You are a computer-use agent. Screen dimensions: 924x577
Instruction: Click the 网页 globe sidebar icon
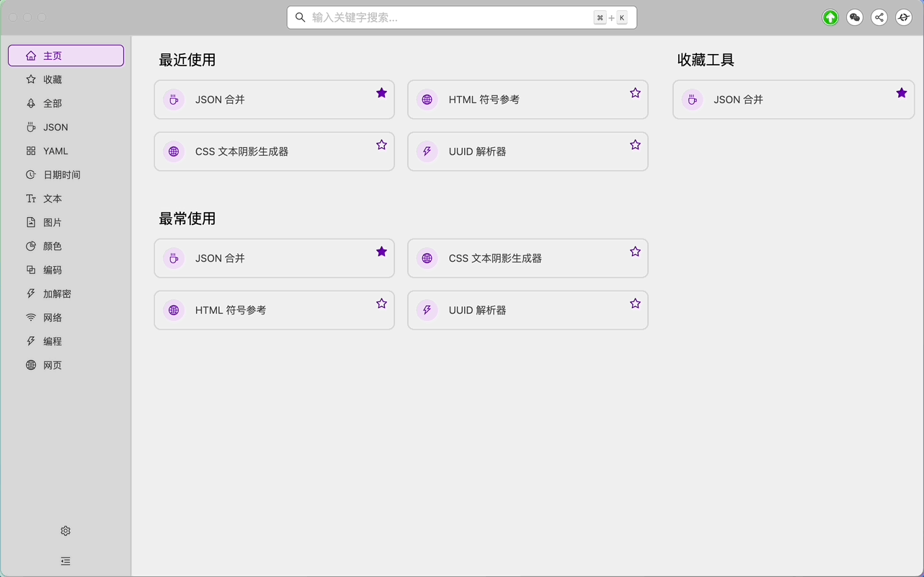tap(31, 365)
